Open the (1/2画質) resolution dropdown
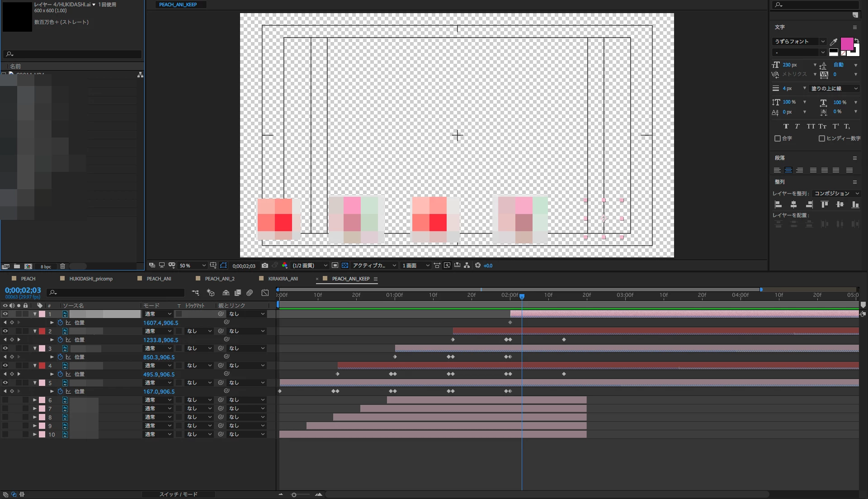The image size is (868, 499). tap(310, 266)
